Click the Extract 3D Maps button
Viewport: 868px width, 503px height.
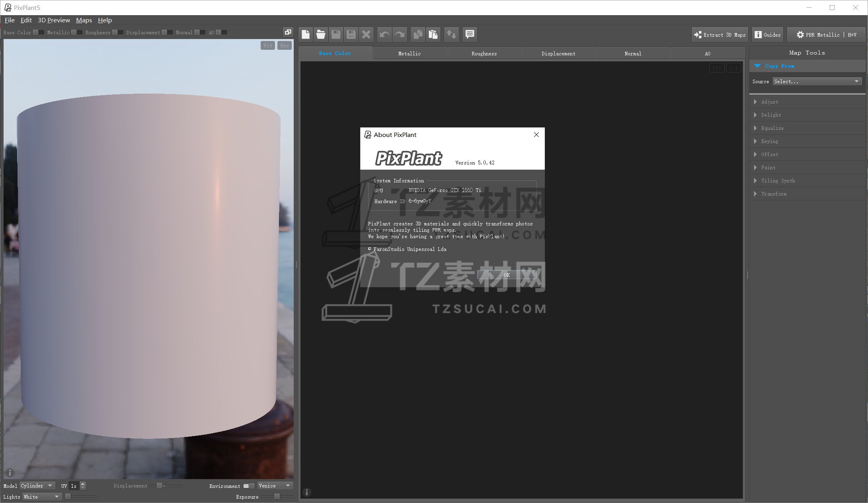[720, 35]
